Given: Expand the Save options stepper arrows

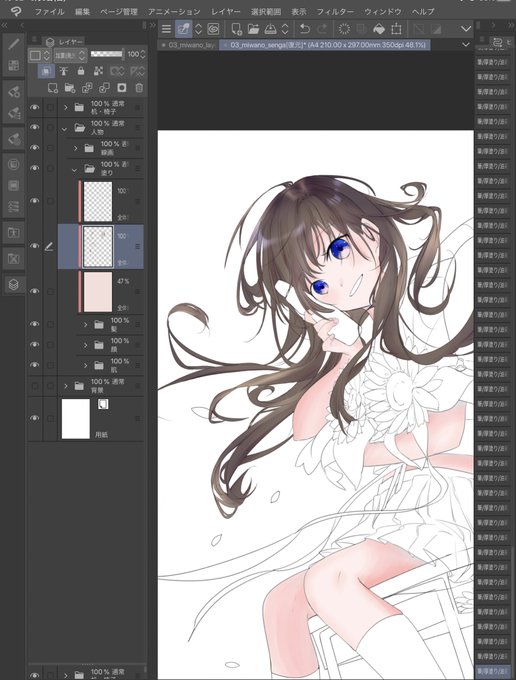Looking at the screenshot, I should [x=285, y=29].
